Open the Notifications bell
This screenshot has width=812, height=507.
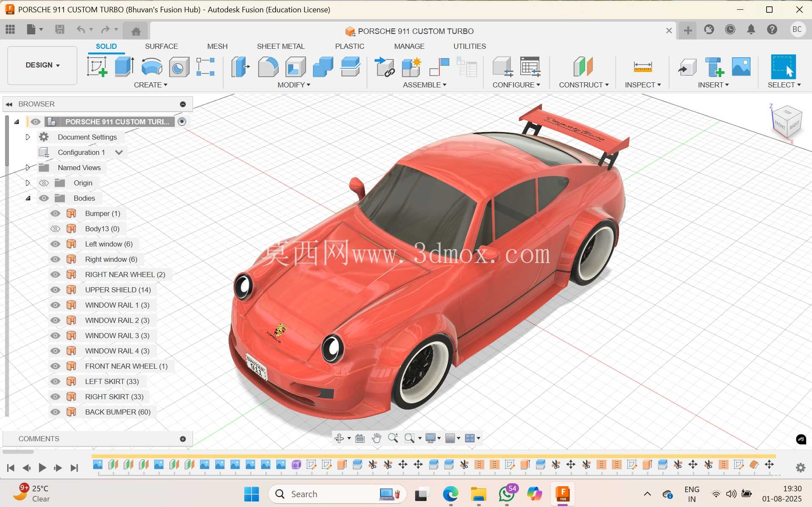[x=751, y=29]
